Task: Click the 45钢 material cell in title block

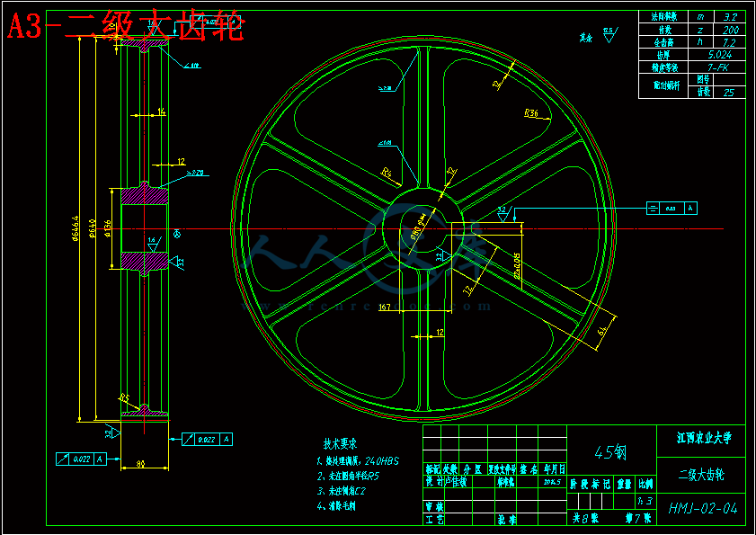Action: [x=611, y=452]
